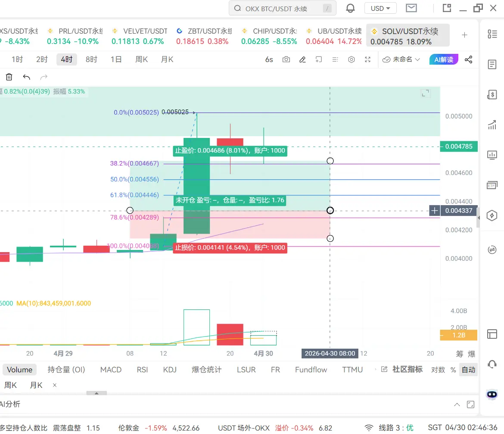
Task: Select the 1日 timeframe
Action: (116, 59)
